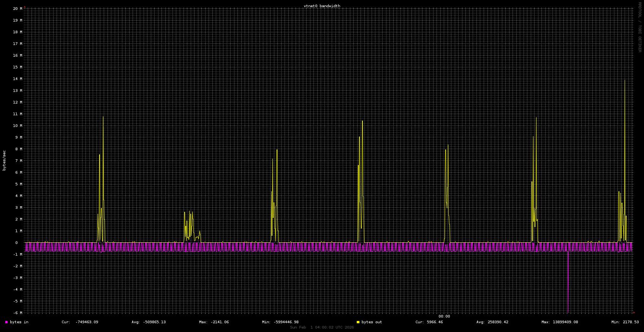The image size is (644, 332).
Task: Click the -6 M y-axis label
Action: click(17, 313)
